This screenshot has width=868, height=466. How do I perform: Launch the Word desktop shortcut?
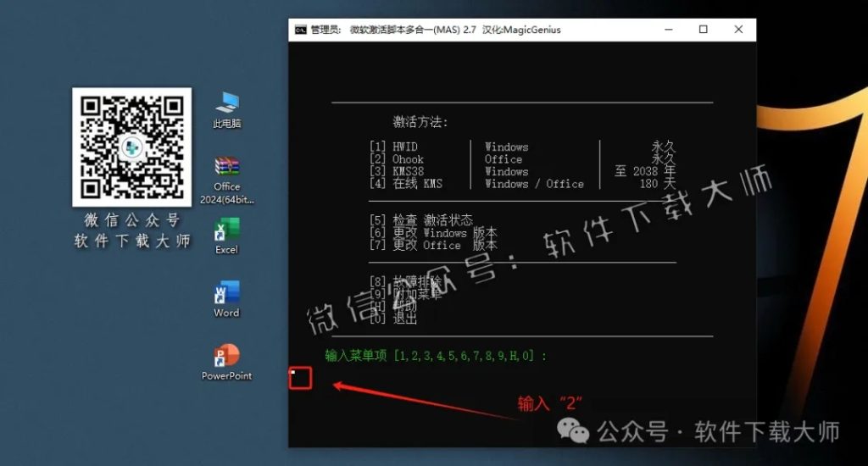[x=227, y=299]
